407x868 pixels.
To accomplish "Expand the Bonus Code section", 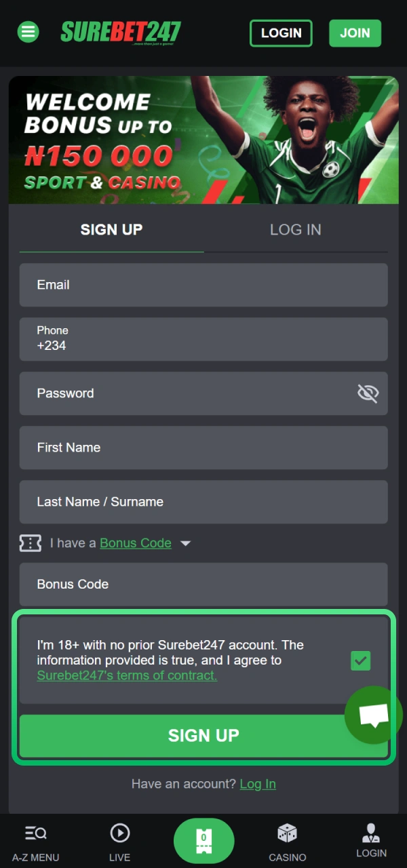I will point(135,542).
